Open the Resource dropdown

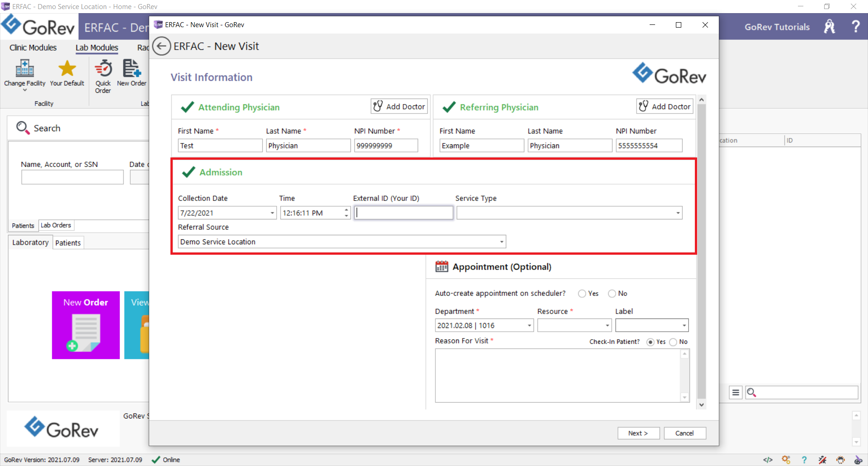pyautogui.click(x=607, y=325)
